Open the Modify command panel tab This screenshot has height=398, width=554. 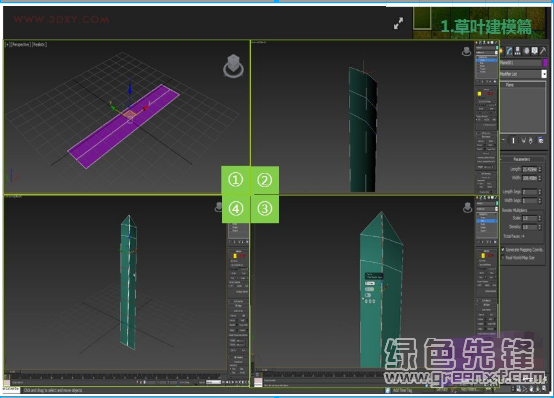[509, 51]
